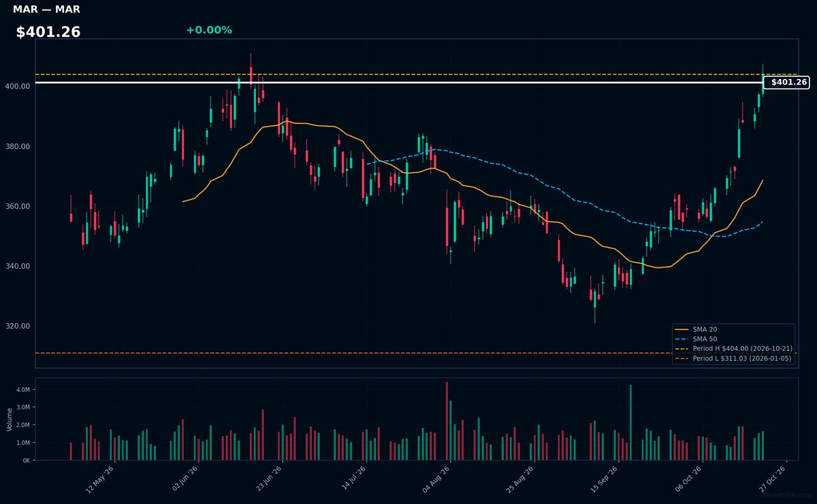Click the 14 Jul '26 date label

pyautogui.click(x=353, y=479)
